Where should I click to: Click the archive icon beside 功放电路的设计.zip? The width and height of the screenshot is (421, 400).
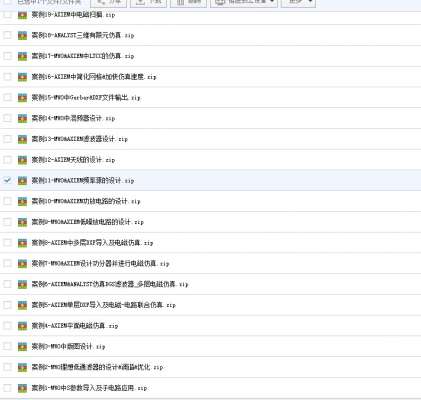tap(22, 201)
